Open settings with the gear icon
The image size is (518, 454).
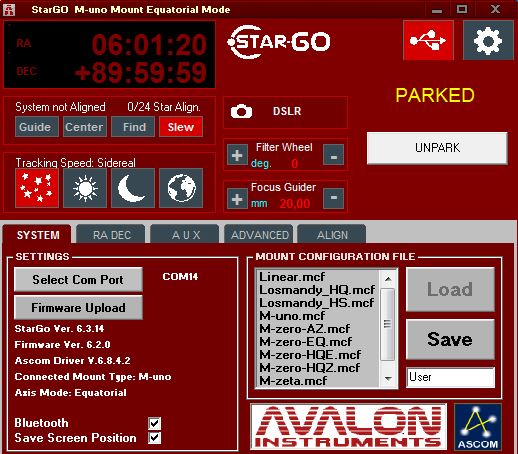(488, 40)
